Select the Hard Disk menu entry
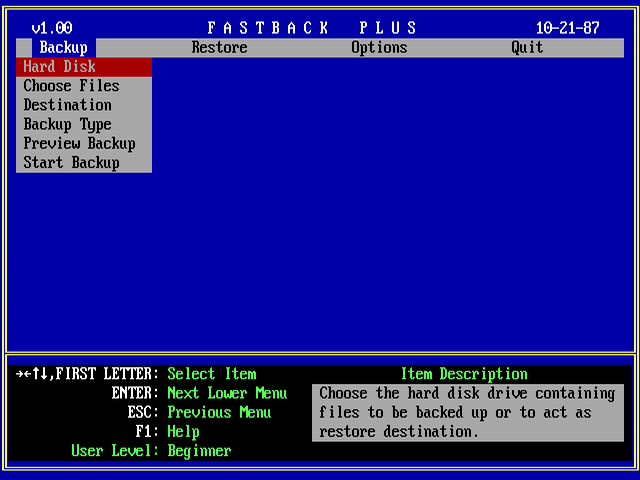The height and width of the screenshot is (480, 640). coord(84,67)
